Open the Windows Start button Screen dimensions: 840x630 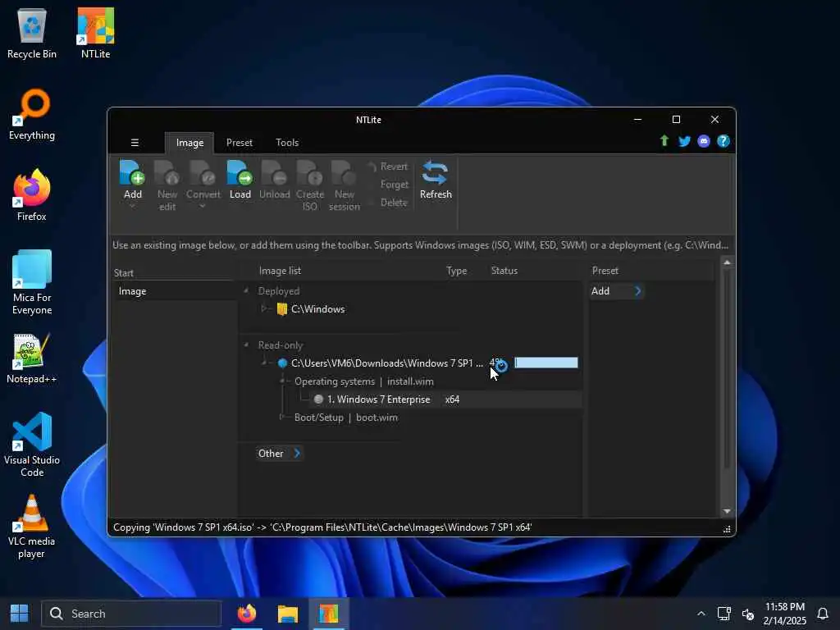(x=20, y=614)
